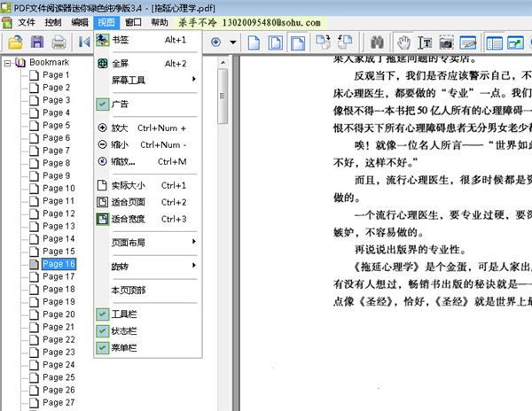Select the text selection tool

click(x=425, y=42)
